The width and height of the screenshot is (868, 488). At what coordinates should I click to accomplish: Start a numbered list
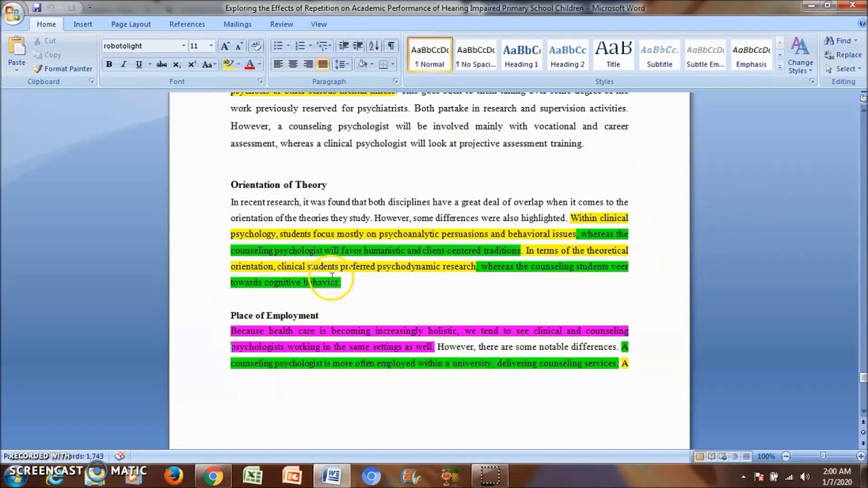pos(300,46)
